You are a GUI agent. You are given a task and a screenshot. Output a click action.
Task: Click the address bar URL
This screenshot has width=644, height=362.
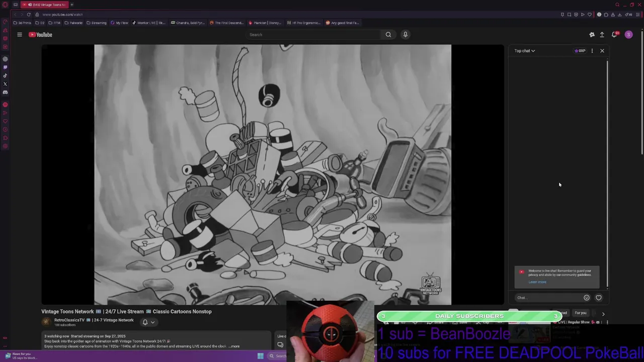[x=62, y=15]
